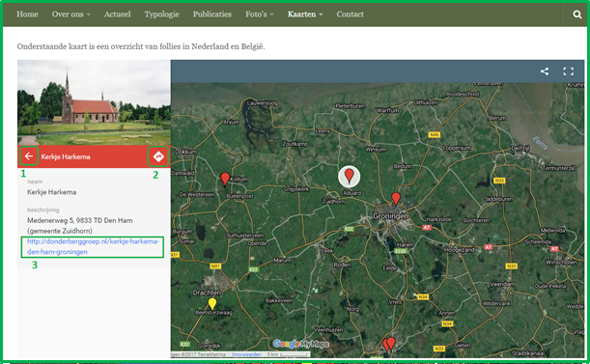Select the highlighted marker above Aduard
This screenshot has height=364, width=590.
point(350,176)
